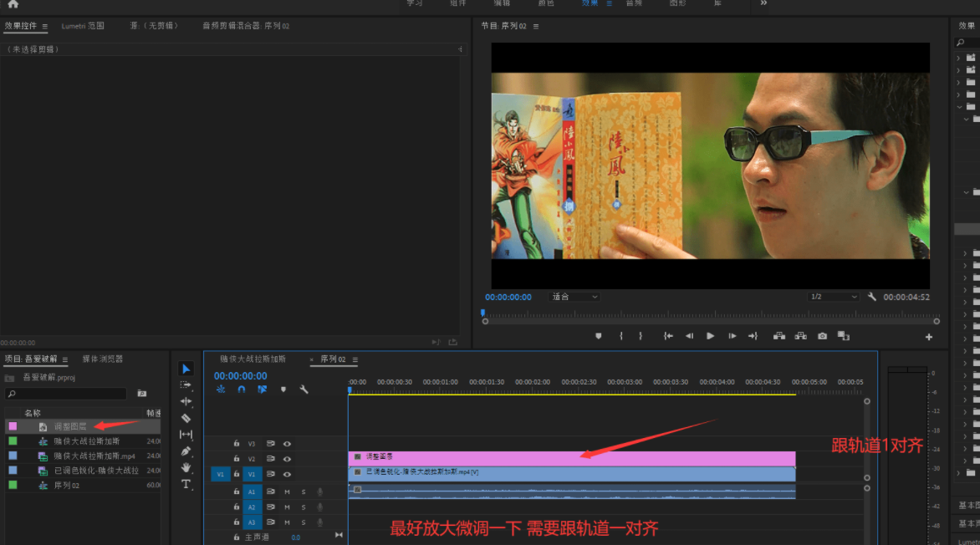Image resolution: width=980 pixels, height=545 pixels.
Task: Click the Extract button
Action: (x=800, y=336)
